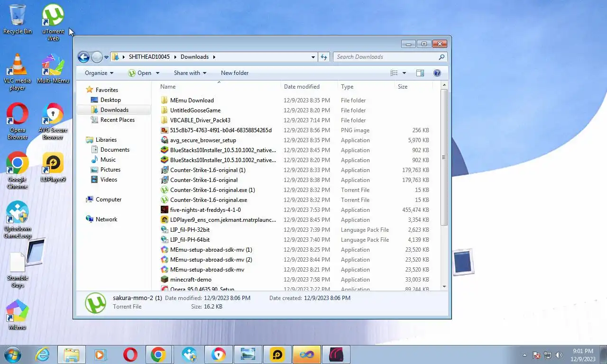Viewport: 607px width, 364px height.
Task: Sort by the Type column header
Action: (x=366, y=87)
